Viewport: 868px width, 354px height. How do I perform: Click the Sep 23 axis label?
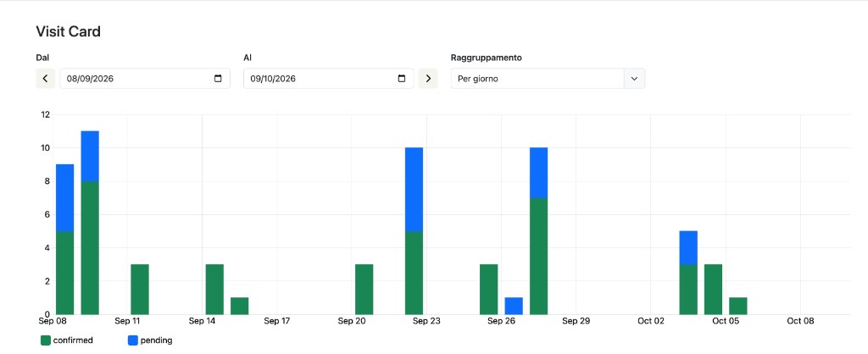tap(426, 321)
